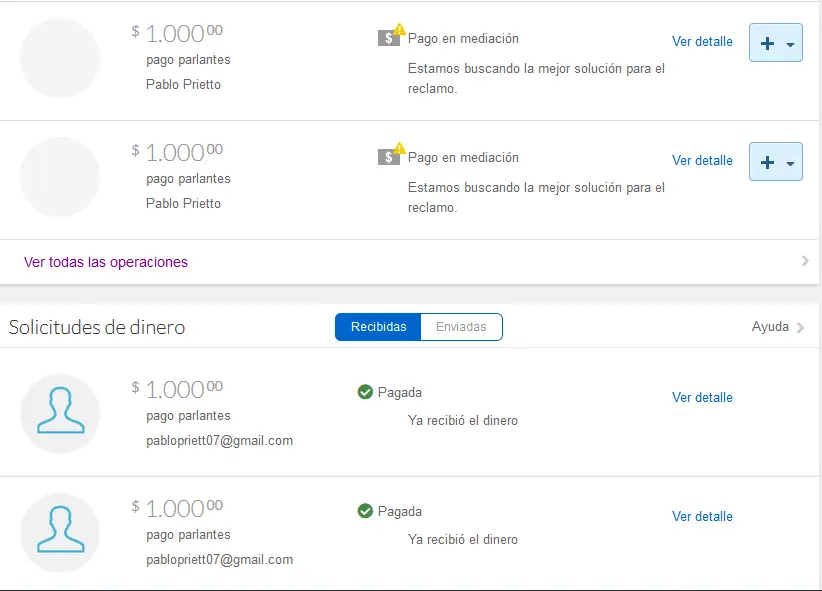Click the mediation warning icon in the second Pablo Prietto operation
Image resolution: width=822 pixels, height=591 pixels.
[x=392, y=154]
